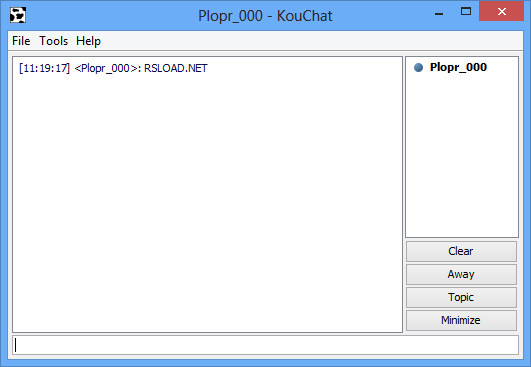Screen dimensions: 531x367
Task: Focus the message input field
Action: [x=266, y=345]
